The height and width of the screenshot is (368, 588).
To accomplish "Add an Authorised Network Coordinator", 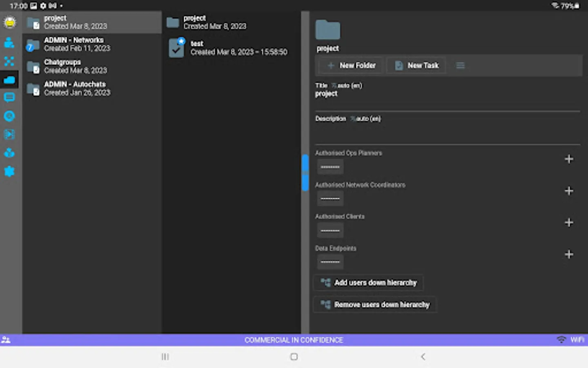I will click(569, 191).
